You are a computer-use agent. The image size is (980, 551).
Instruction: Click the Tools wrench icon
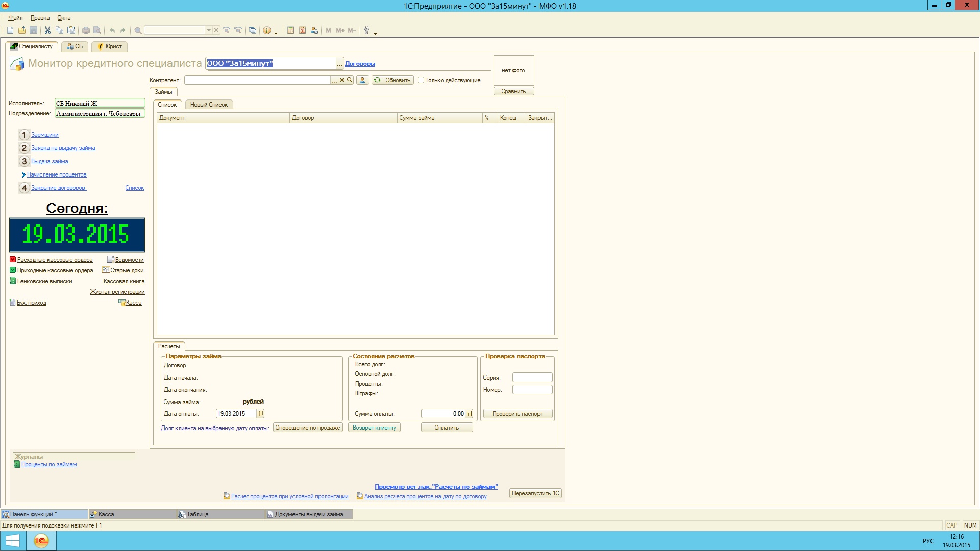[366, 31]
